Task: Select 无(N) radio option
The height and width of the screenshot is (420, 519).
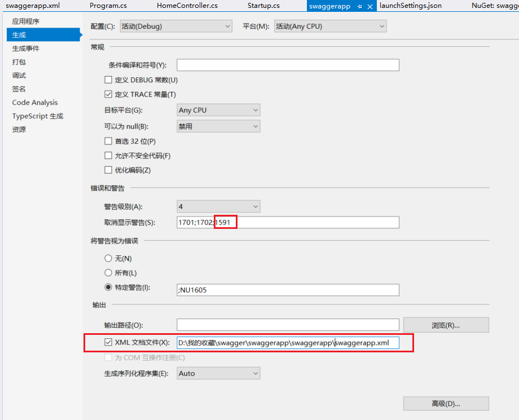Action: [108, 258]
